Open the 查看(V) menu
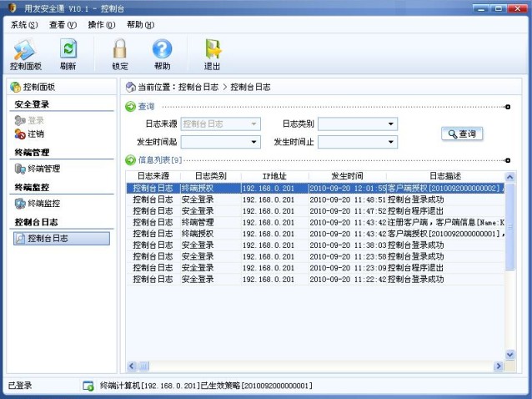 tap(63, 25)
